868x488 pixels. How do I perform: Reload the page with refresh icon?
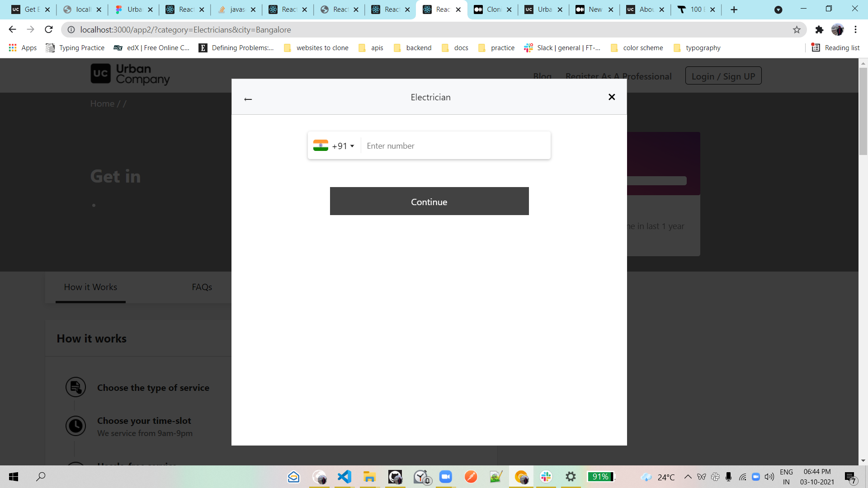point(49,30)
